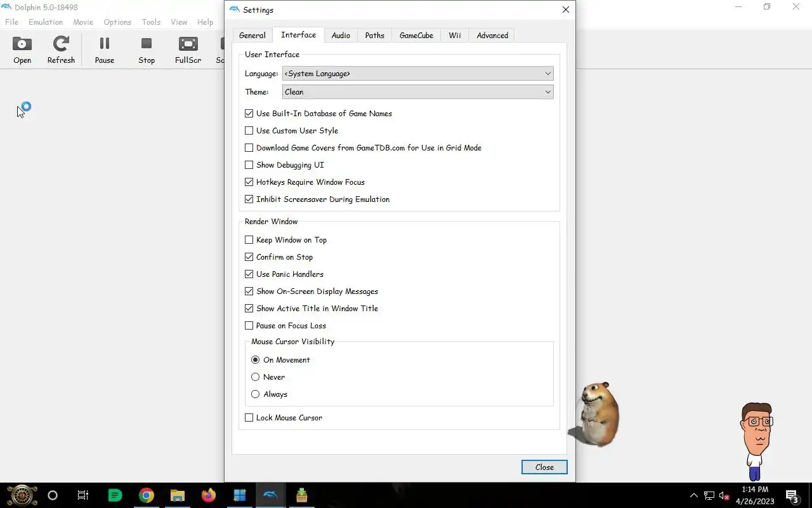Open the File menu in Dolphin
The image size is (812, 508).
coord(11,22)
